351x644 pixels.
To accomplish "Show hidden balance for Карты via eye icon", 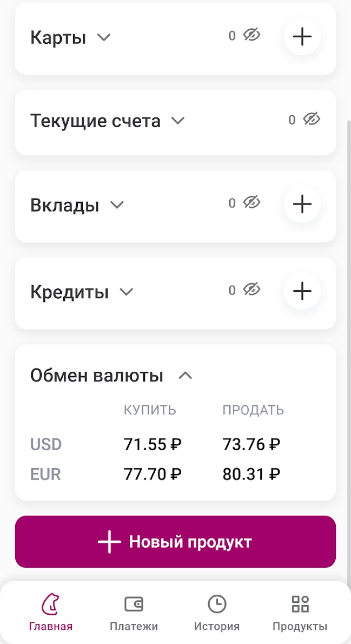I will click(x=251, y=35).
